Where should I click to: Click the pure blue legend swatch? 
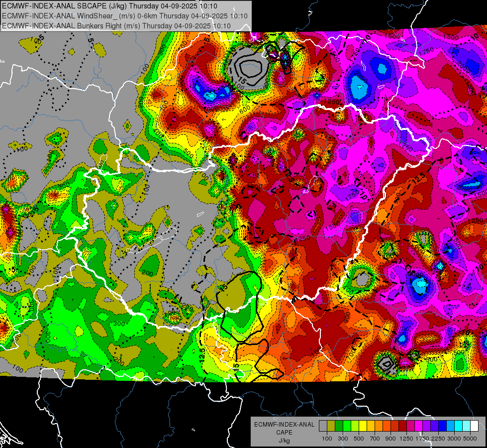[x=443, y=426]
